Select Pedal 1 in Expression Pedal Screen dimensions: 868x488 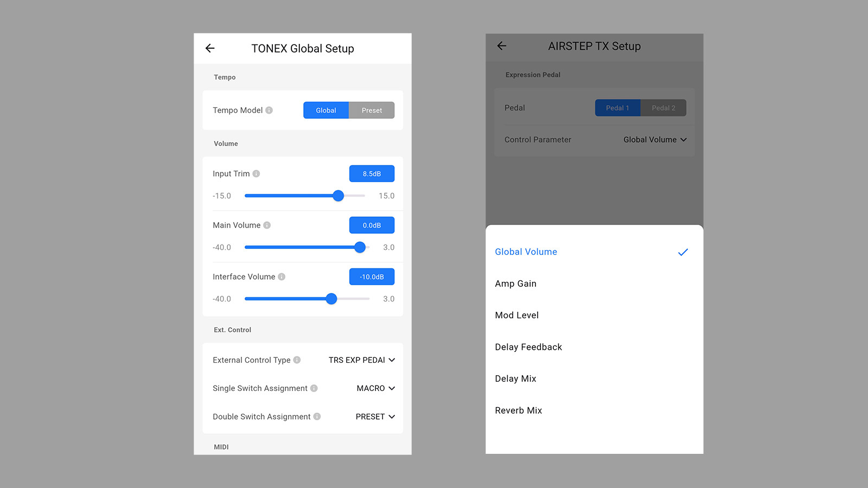617,108
